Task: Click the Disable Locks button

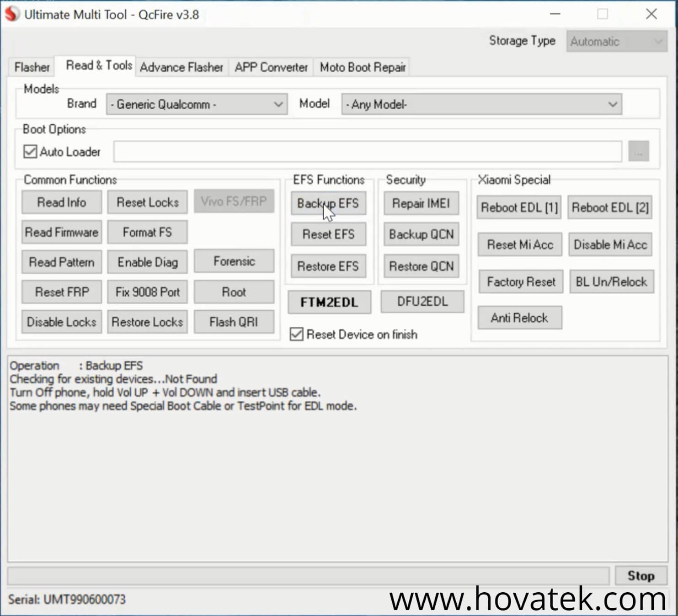Action: [62, 322]
